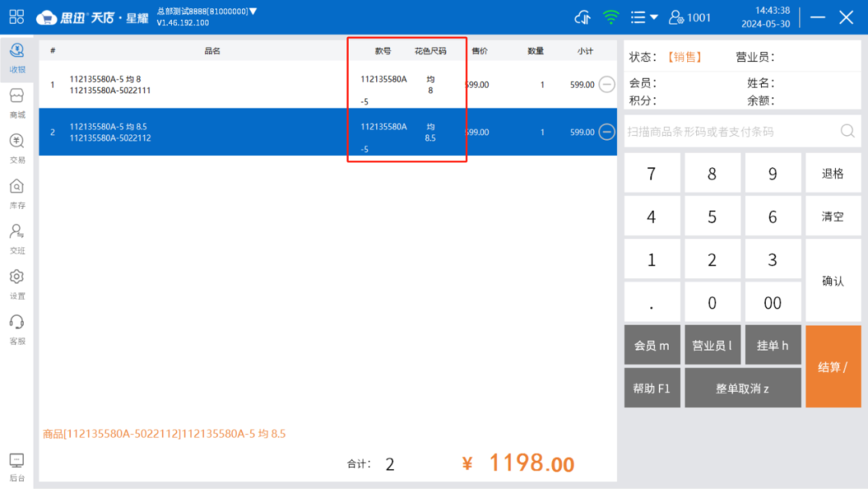This screenshot has height=489, width=868.
Task: Open the 交易 transactions sidebar icon
Action: [x=17, y=146]
